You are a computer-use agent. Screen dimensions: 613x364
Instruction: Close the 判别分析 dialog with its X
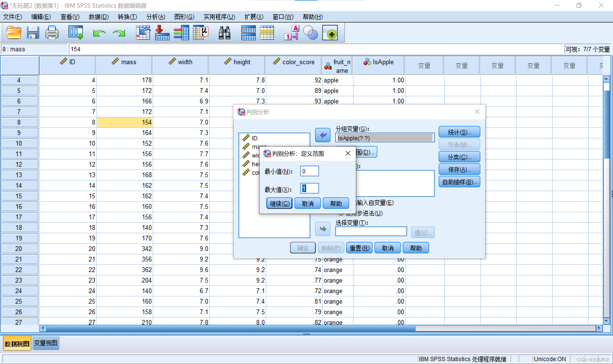coord(477,112)
